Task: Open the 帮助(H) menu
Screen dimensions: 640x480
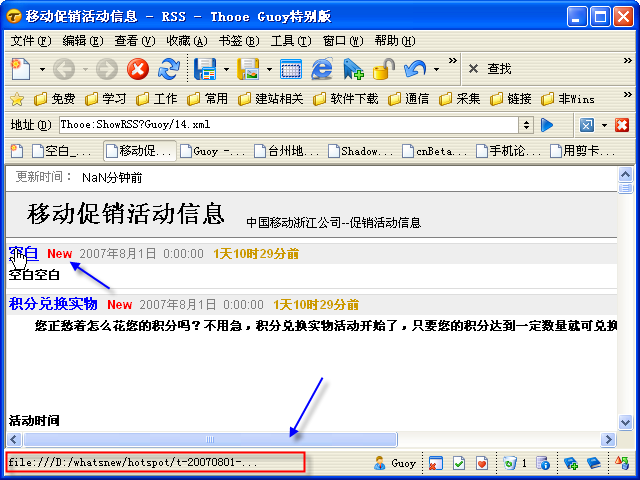Action: 395,41
